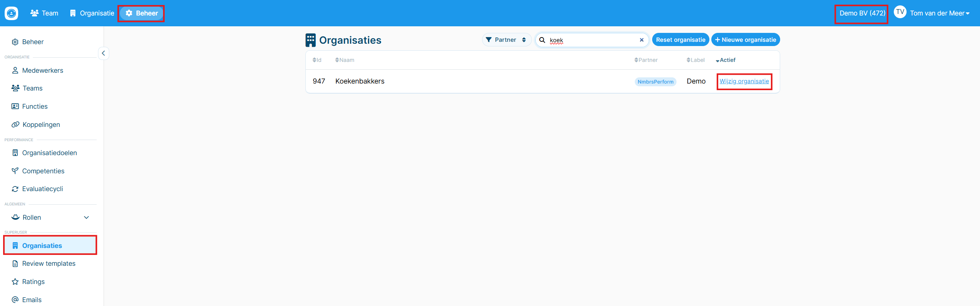Click the magnifier search icon
Viewport: 980px width, 306px height.
[542, 40]
